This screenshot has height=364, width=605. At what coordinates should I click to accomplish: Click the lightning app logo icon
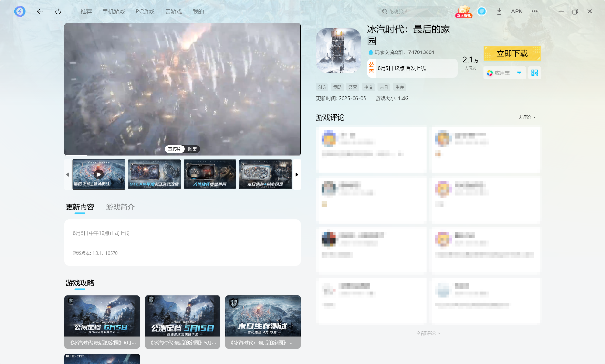pyautogui.click(x=20, y=11)
